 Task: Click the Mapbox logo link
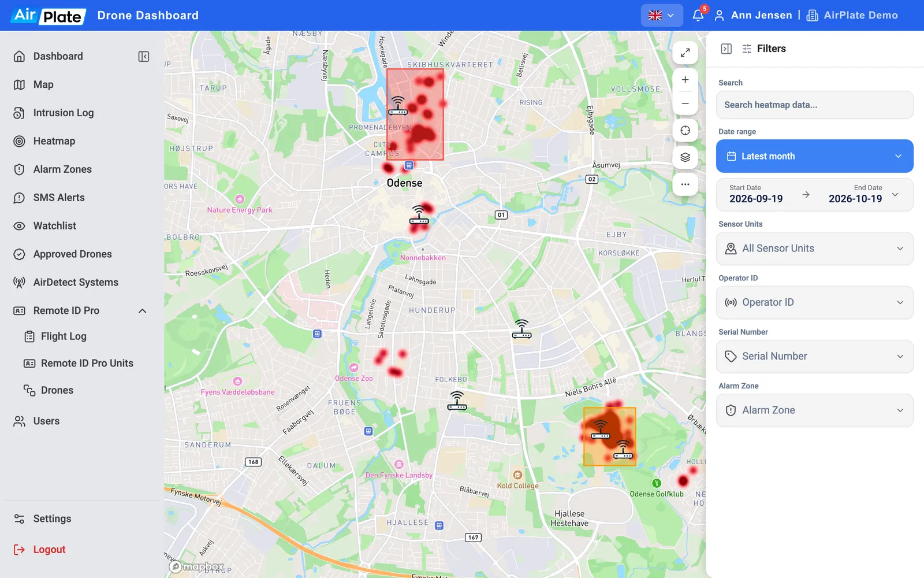[x=197, y=567]
